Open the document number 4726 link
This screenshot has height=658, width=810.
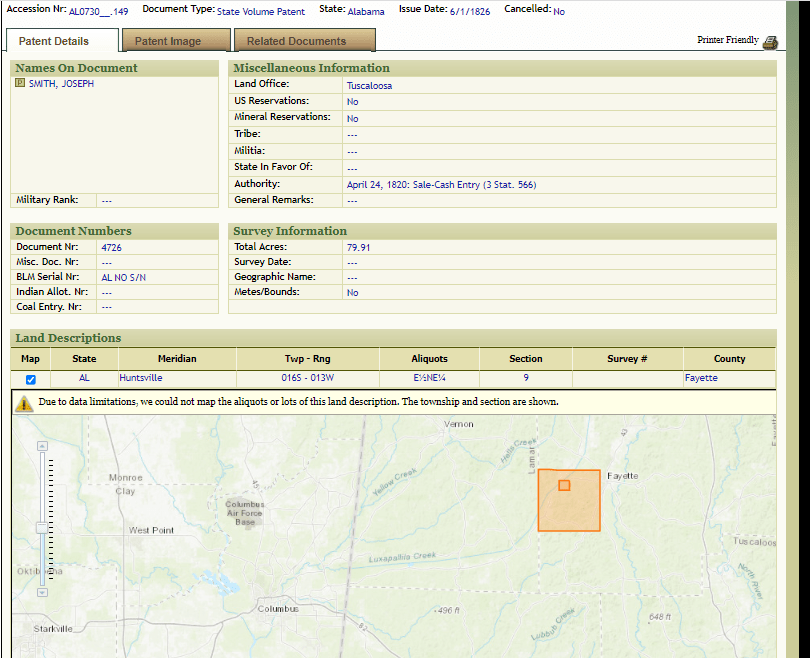112,247
